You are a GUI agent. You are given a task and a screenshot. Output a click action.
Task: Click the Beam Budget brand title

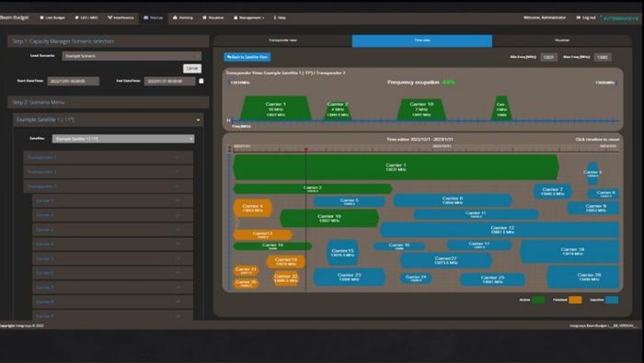click(x=15, y=17)
